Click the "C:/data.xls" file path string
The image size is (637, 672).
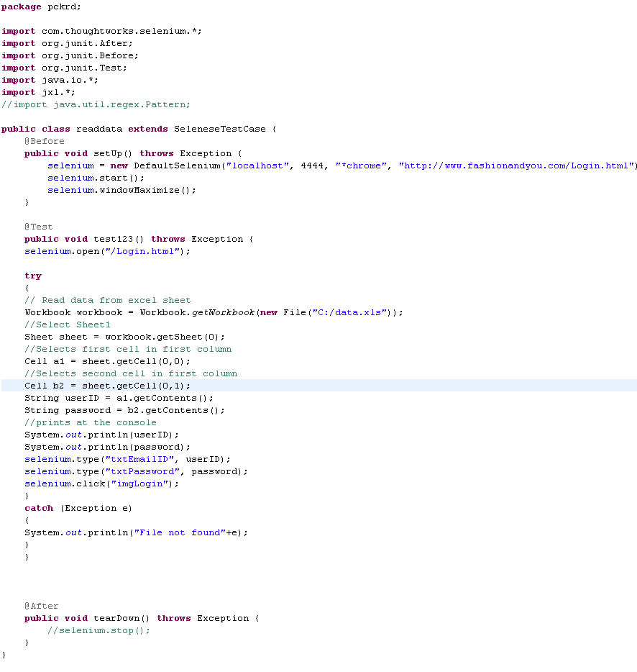pyautogui.click(x=349, y=312)
